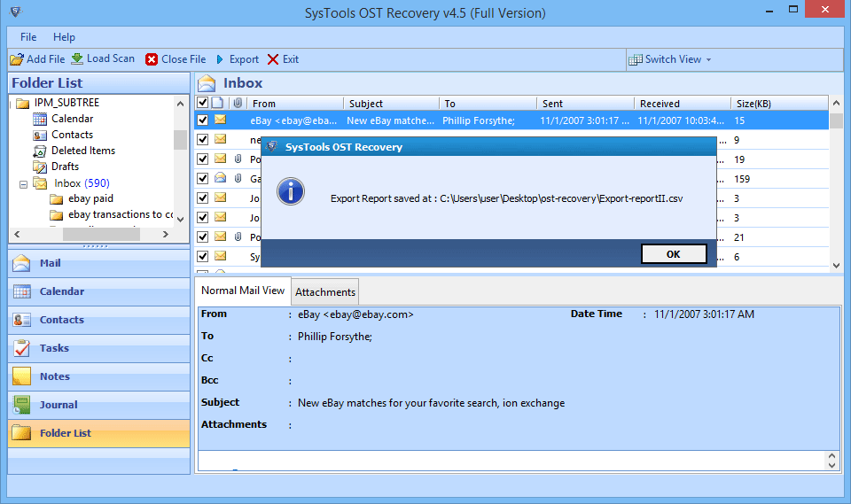Screen dimensions: 851x504
Task: Click the Mail navigation button label
Action: (x=50, y=263)
